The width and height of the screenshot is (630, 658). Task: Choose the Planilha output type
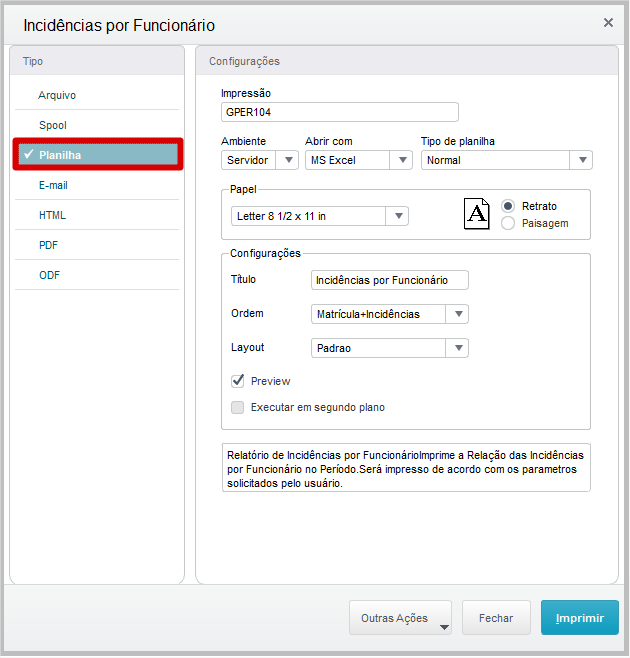98,154
